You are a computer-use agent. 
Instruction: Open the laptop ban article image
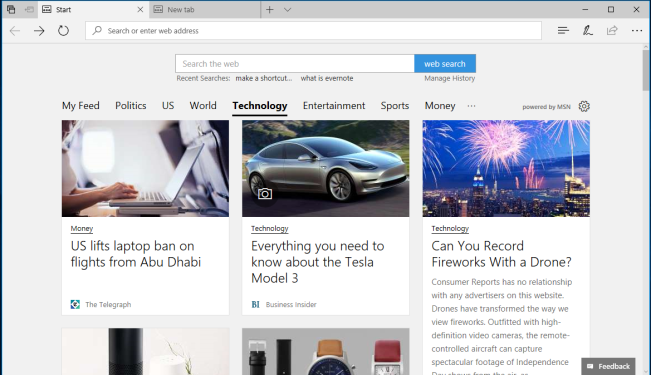click(x=145, y=169)
